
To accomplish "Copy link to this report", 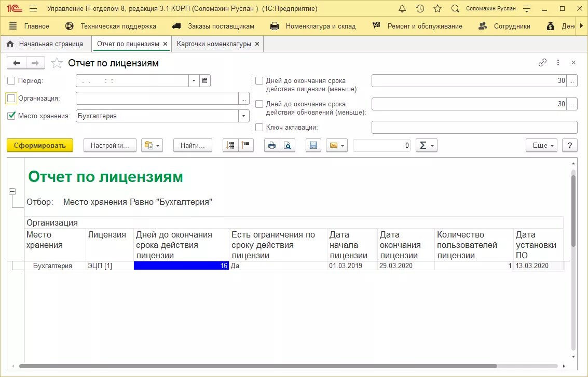I will (x=542, y=63).
